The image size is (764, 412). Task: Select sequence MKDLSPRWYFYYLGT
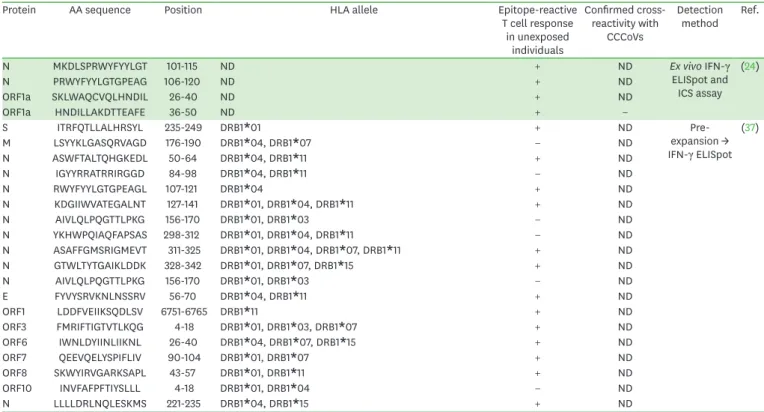tap(100, 66)
